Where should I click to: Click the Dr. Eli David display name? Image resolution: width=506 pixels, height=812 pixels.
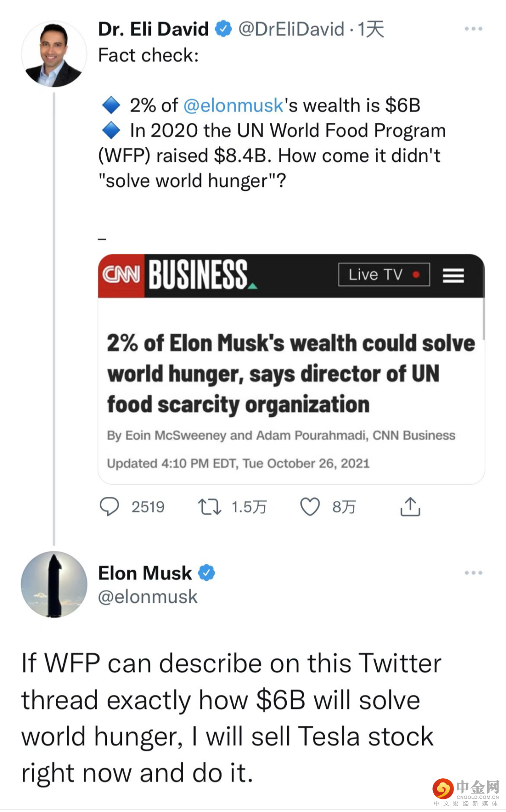pos(153,29)
